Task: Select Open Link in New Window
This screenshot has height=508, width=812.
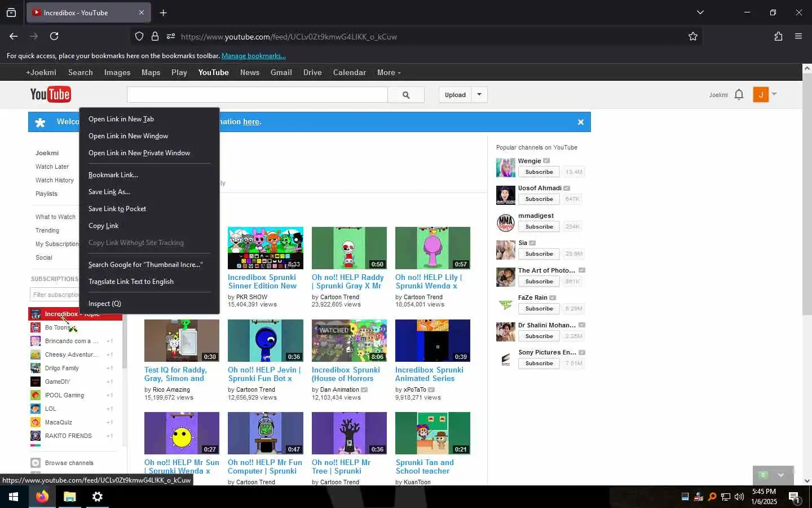Action: 149,136
